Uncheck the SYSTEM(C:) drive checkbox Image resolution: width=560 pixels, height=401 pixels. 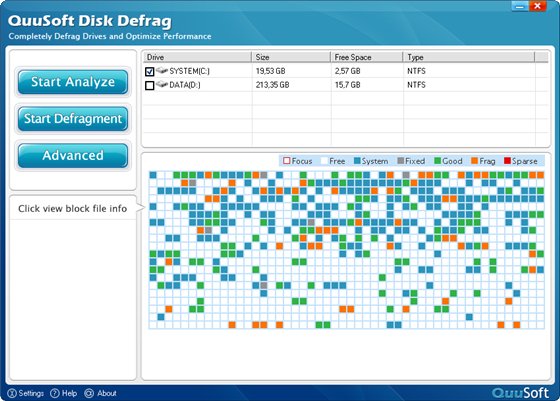pos(150,71)
